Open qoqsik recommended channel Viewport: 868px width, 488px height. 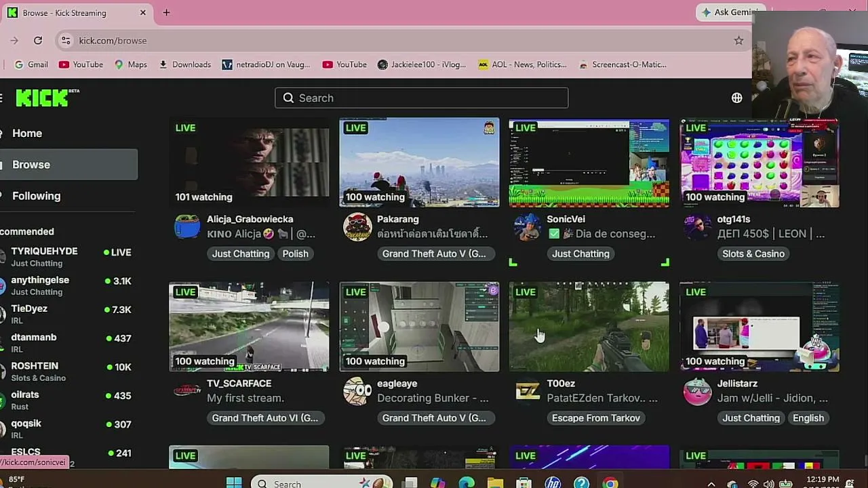[67, 429]
